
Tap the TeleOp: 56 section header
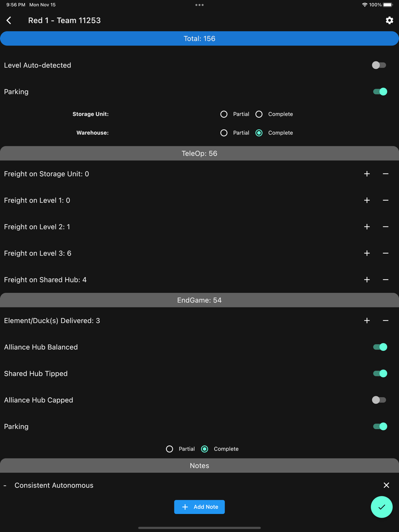[x=199, y=154]
